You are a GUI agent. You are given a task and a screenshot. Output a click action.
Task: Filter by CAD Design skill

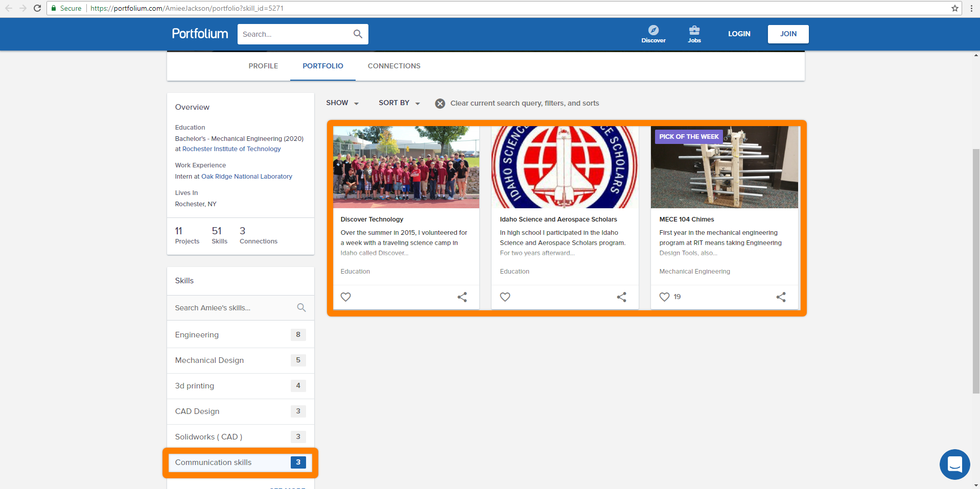[241, 411]
